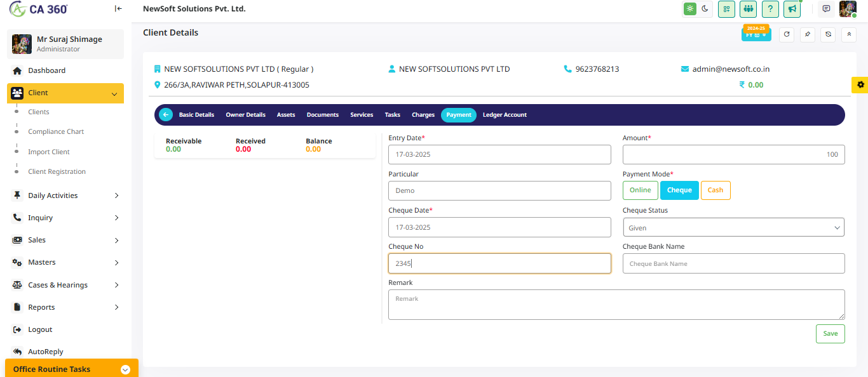The width and height of the screenshot is (868, 377).
Task: Click the Entry Date field
Action: coord(499,154)
